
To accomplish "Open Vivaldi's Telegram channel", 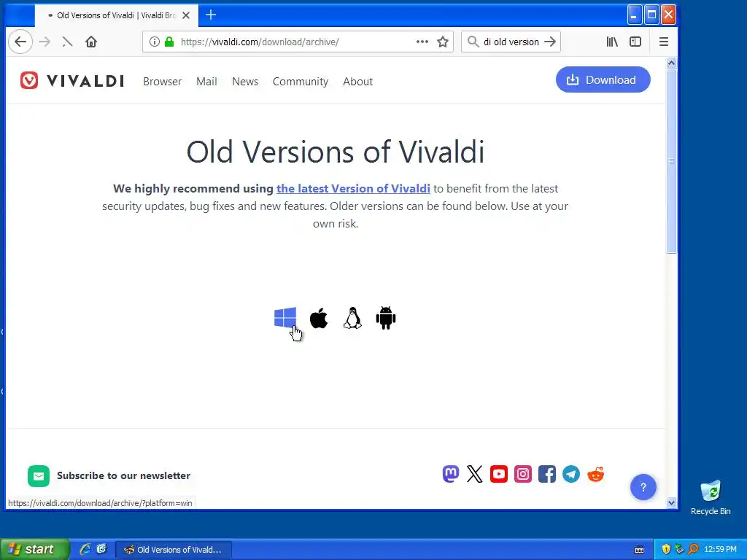I will (570, 474).
